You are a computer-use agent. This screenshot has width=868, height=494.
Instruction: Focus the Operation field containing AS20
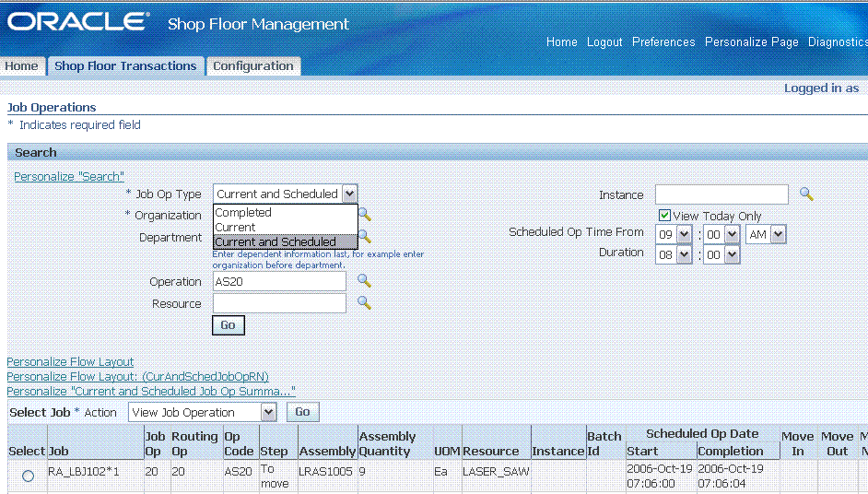coord(279,281)
